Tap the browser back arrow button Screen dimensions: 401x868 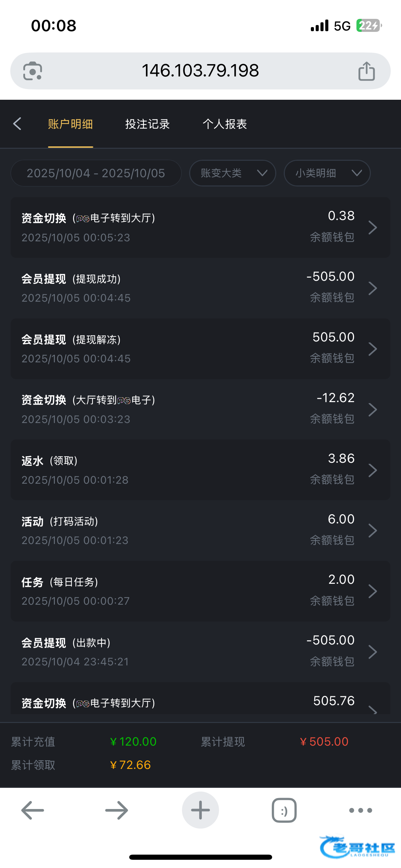pos(33,810)
